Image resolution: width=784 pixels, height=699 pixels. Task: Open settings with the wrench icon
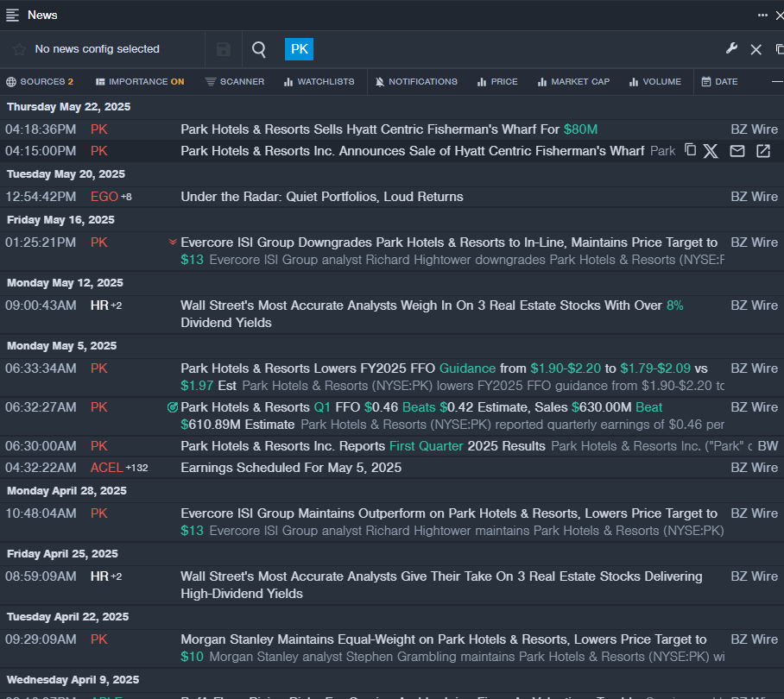coord(731,48)
